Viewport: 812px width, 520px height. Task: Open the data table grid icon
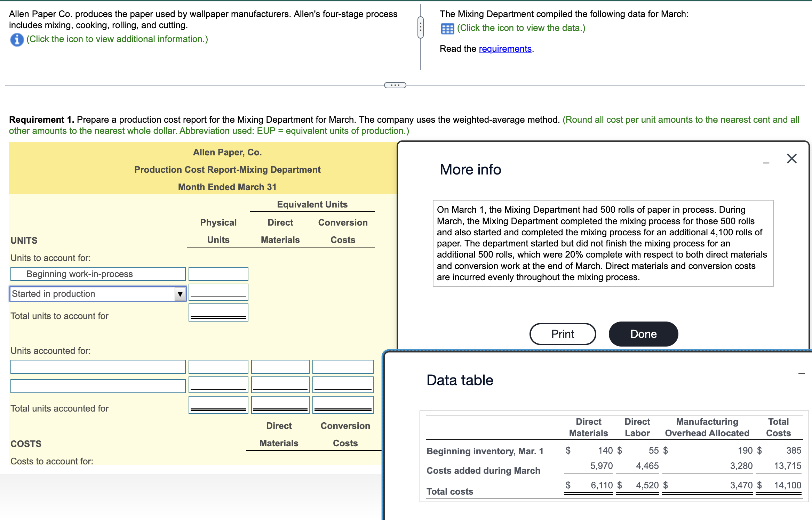pyautogui.click(x=447, y=29)
